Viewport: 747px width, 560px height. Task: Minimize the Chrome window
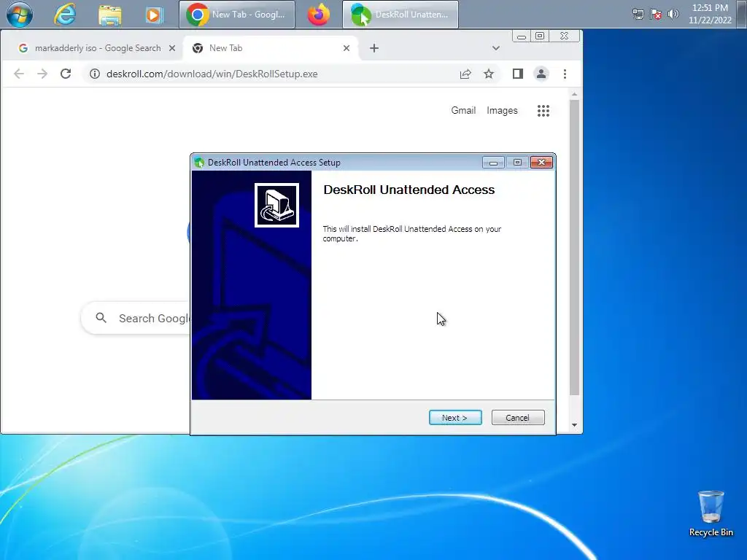522,36
